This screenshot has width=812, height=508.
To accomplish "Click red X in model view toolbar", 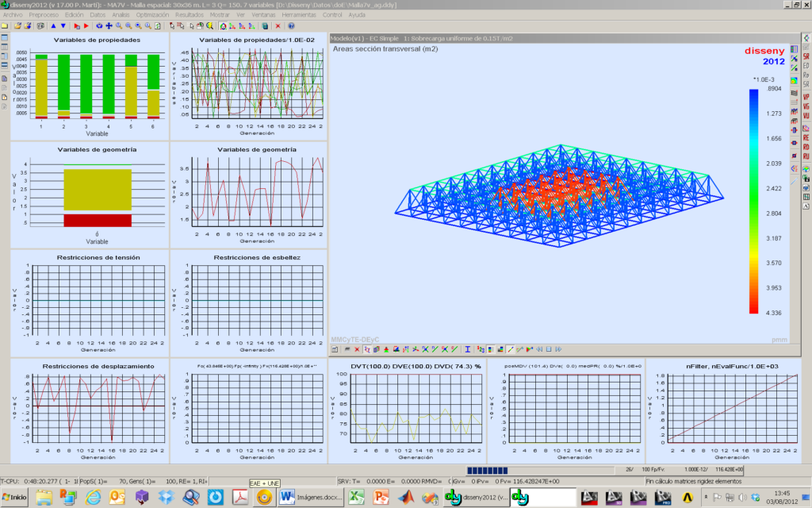I will tap(357, 349).
